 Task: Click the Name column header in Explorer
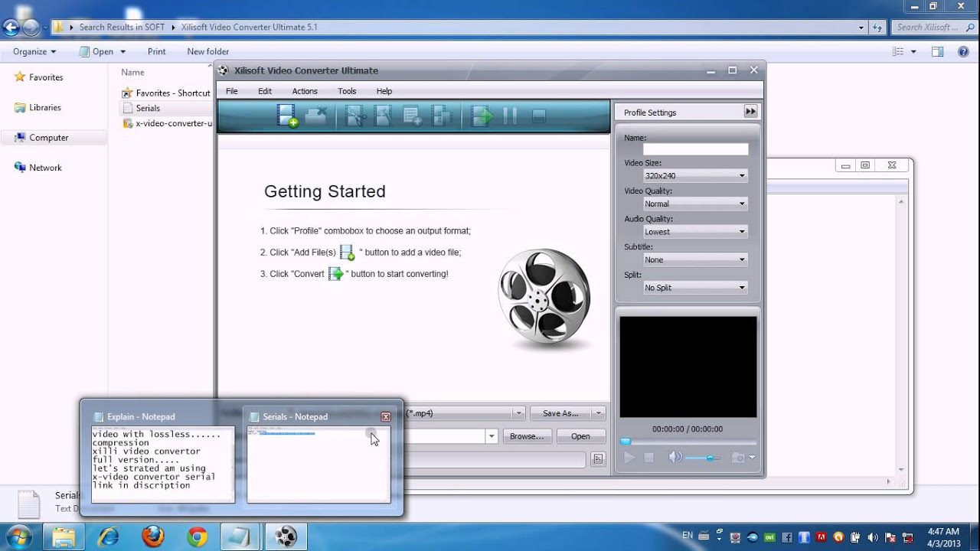(133, 72)
